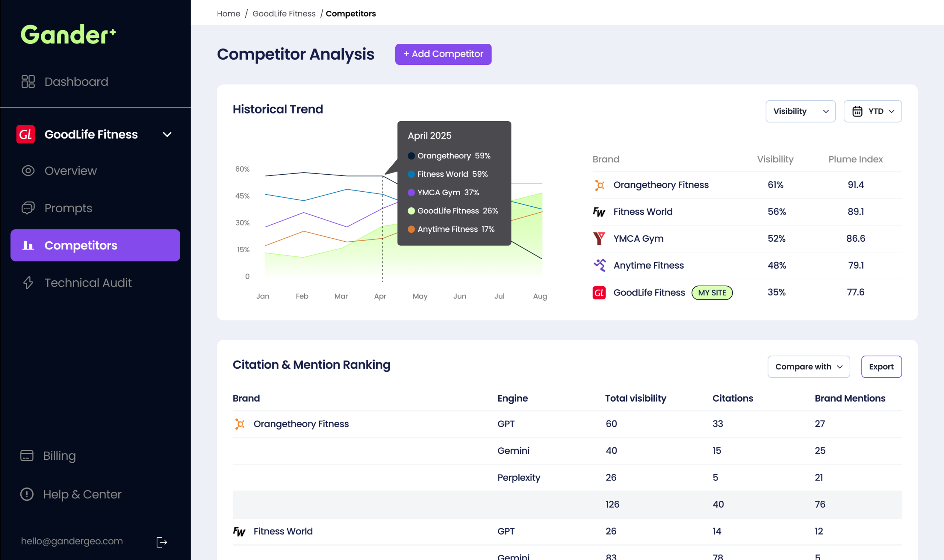Open the YTD date range dropdown
The height and width of the screenshot is (560, 944).
(872, 111)
